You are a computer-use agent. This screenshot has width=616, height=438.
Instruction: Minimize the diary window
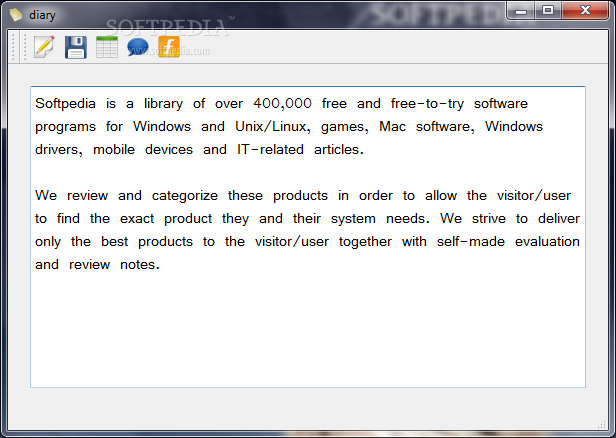pos(521,11)
